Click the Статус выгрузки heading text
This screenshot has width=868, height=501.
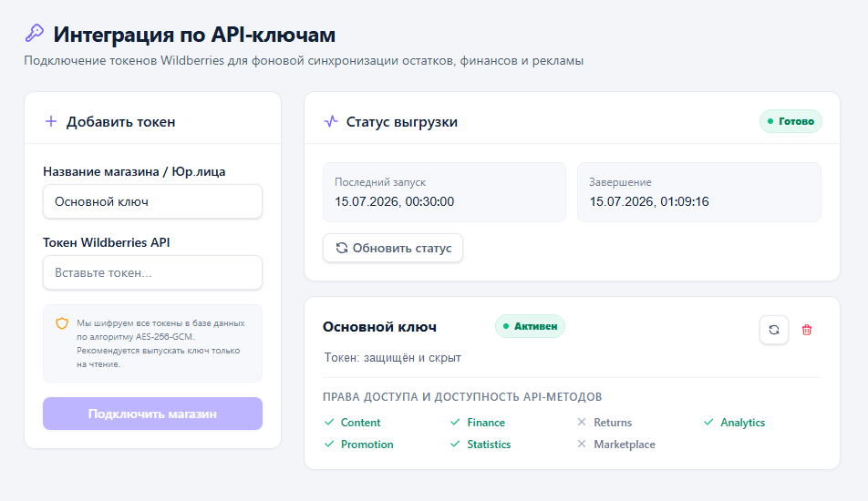pos(402,122)
